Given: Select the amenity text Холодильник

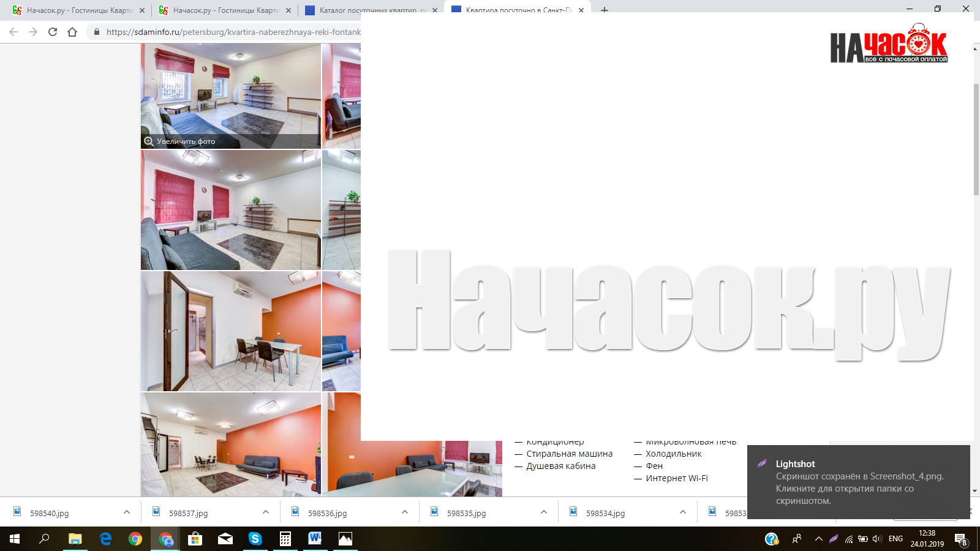Looking at the screenshot, I should pos(673,454).
